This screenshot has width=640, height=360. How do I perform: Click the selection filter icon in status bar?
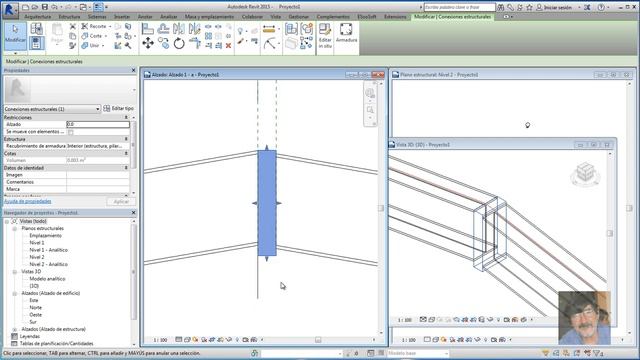coord(598,353)
